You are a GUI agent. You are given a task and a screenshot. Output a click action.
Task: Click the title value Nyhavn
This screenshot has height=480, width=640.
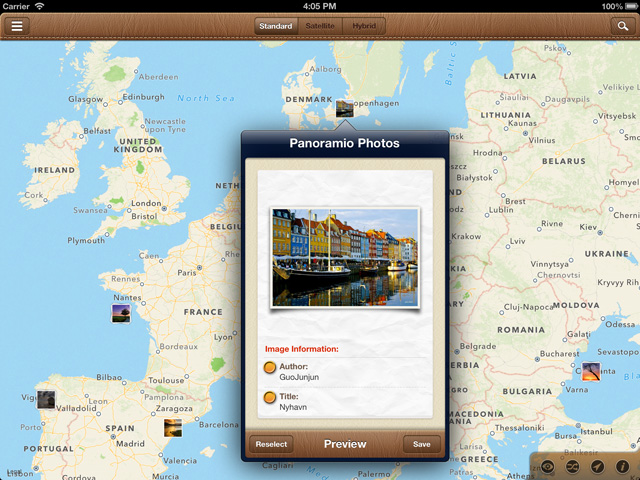click(x=293, y=407)
